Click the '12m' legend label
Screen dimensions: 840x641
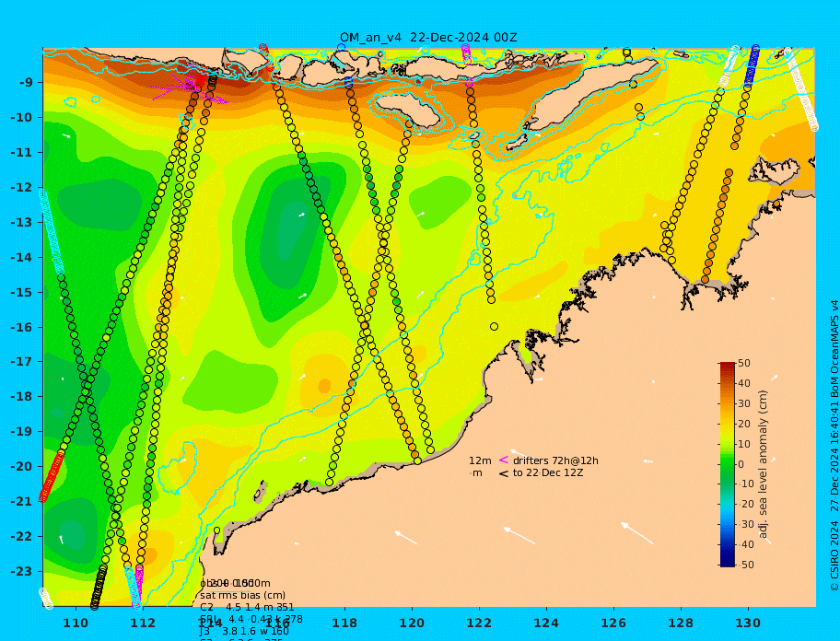tap(480, 460)
